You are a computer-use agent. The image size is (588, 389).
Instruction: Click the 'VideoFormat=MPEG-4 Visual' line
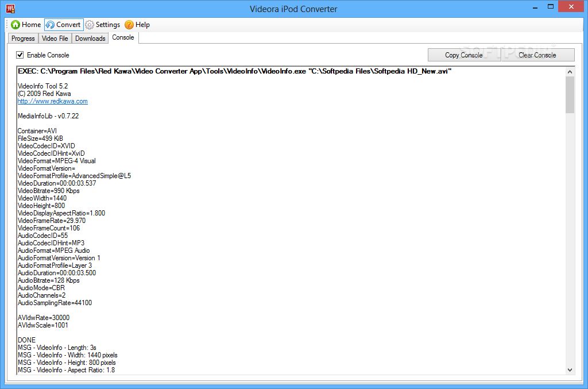click(x=57, y=161)
